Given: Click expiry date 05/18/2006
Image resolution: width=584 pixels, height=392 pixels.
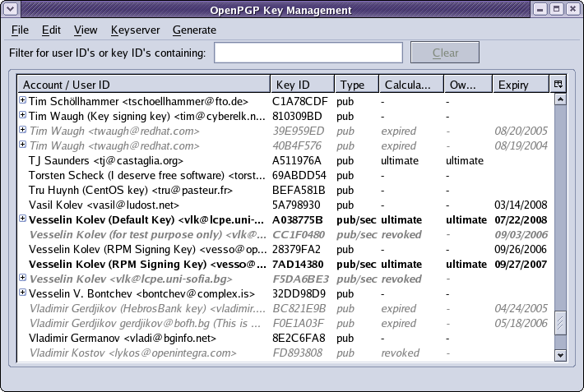Looking at the screenshot, I should (521, 324).
